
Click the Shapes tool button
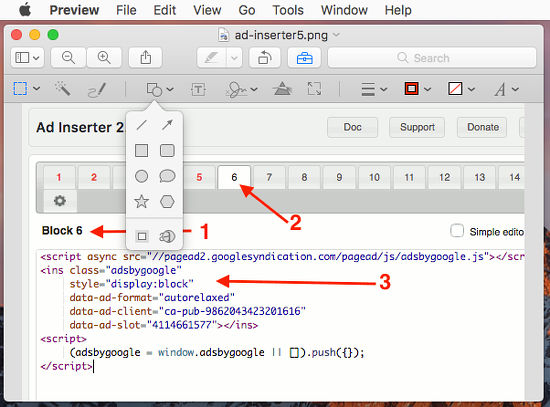154,89
